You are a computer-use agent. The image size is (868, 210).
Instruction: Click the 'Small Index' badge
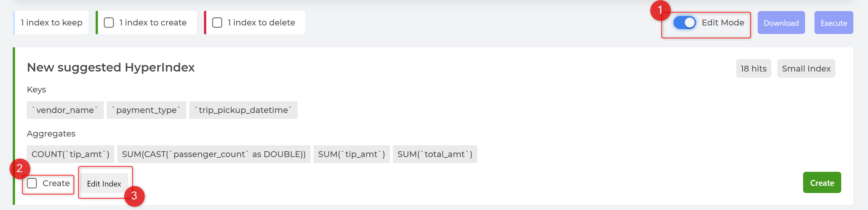(806, 69)
